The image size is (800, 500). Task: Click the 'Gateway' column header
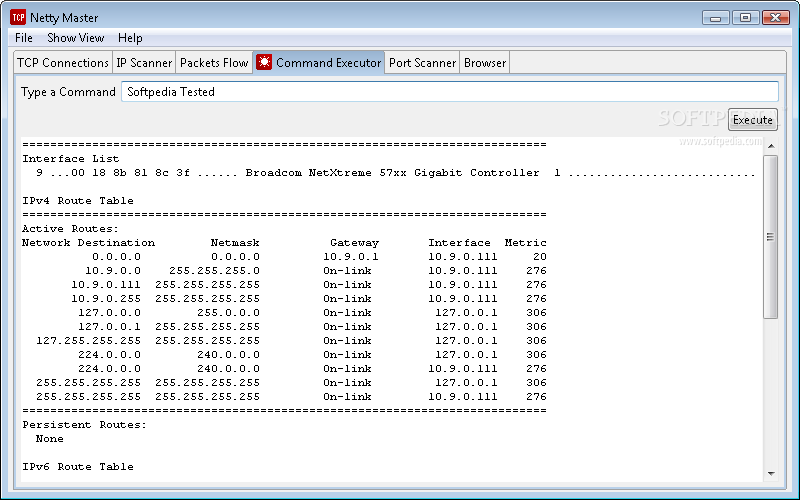tap(355, 243)
